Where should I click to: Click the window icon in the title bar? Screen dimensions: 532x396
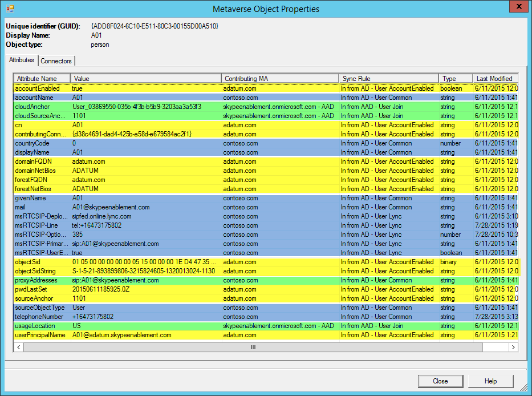pyautogui.click(x=10, y=9)
